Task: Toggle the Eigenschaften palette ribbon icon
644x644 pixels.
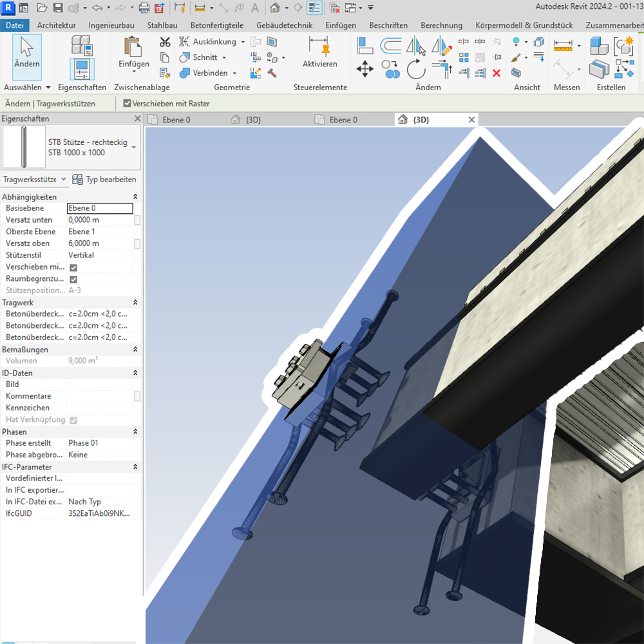Action: pos(82,69)
